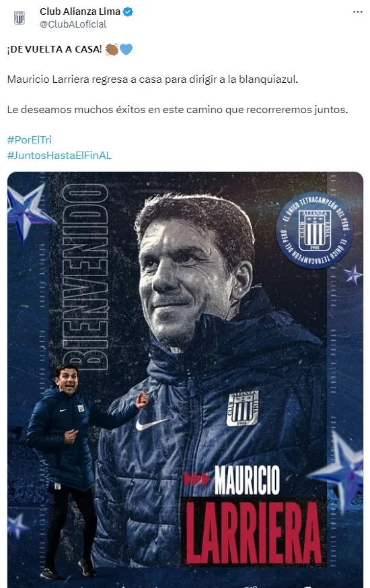Open the #PorElTri hashtag
The height and width of the screenshot is (588, 370).
click(29, 140)
